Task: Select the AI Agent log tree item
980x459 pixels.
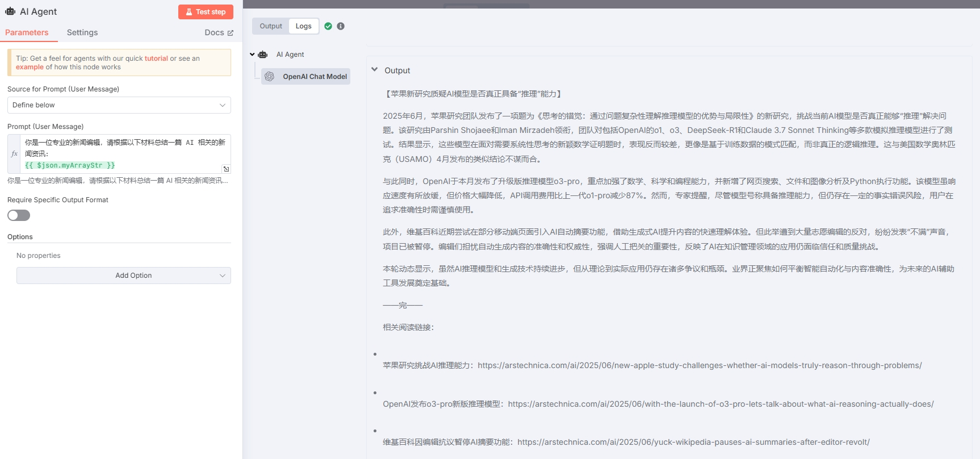Action: pos(290,55)
